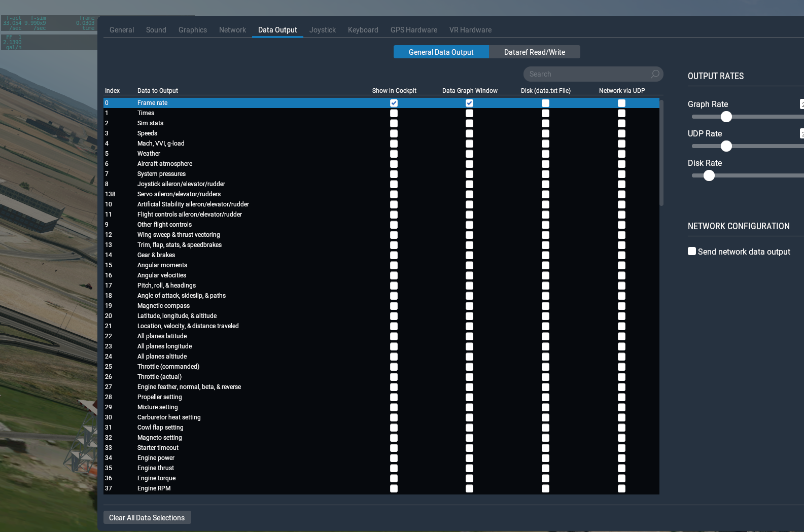Check Times Show in Cockpit
This screenshot has width=804, height=532.
(x=394, y=113)
